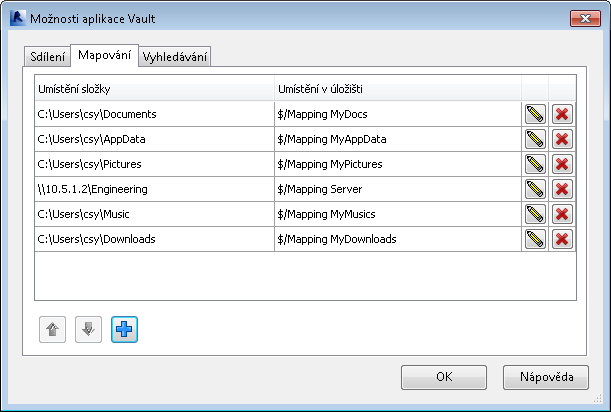Edit the Pictures folder mapping

[x=535, y=164]
